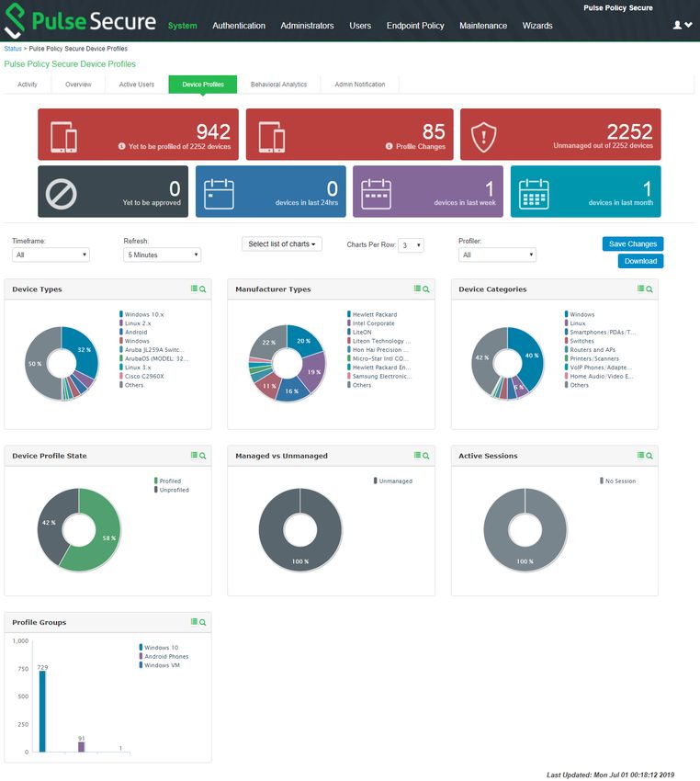
Task: Click the prohibited icon on Yet to be approved tile
Action: coord(62,194)
